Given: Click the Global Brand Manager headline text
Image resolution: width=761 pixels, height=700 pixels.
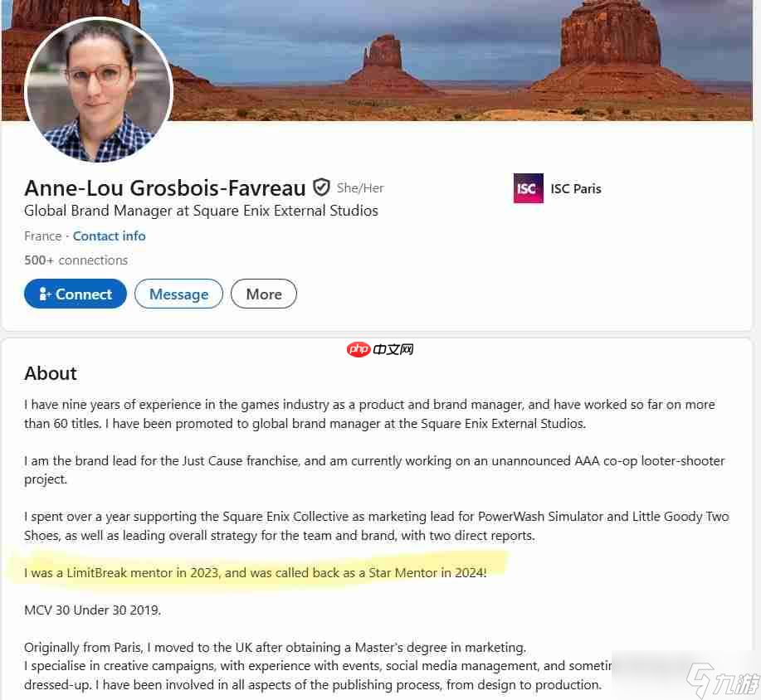Looking at the screenshot, I should click(x=201, y=211).
